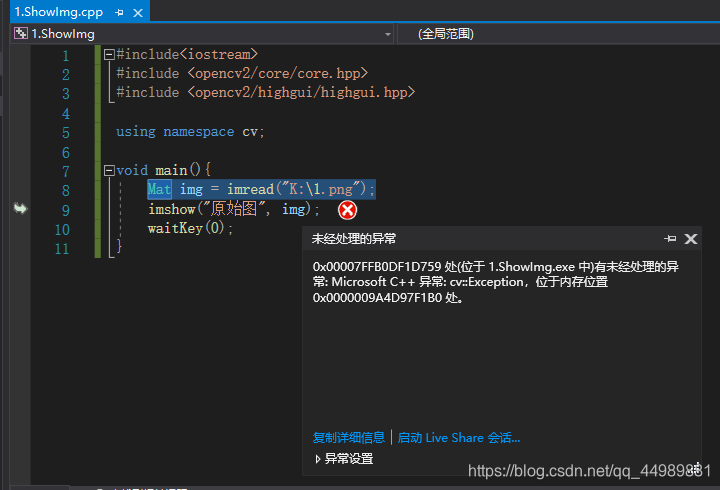Collapse the #include block at line 1
Viewport: 720px width, 490px height.
[109, 55]
